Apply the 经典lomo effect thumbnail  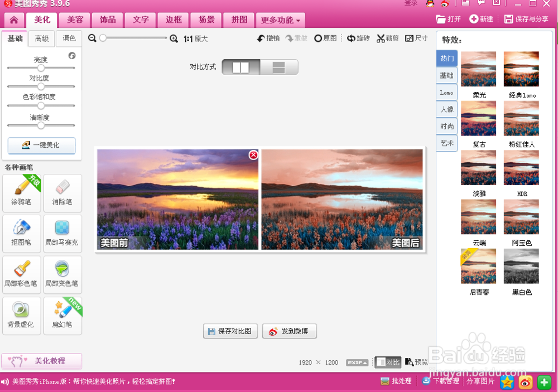(521, 69)
